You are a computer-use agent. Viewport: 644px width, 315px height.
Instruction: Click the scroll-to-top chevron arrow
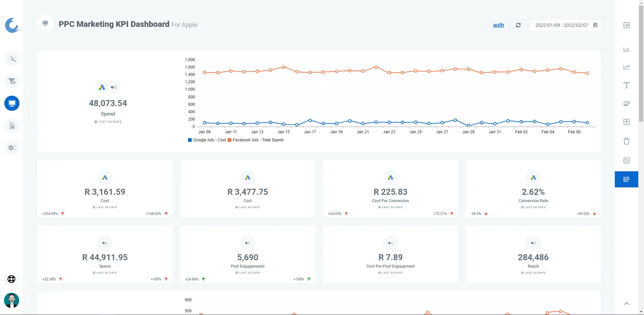coord(626,304)
